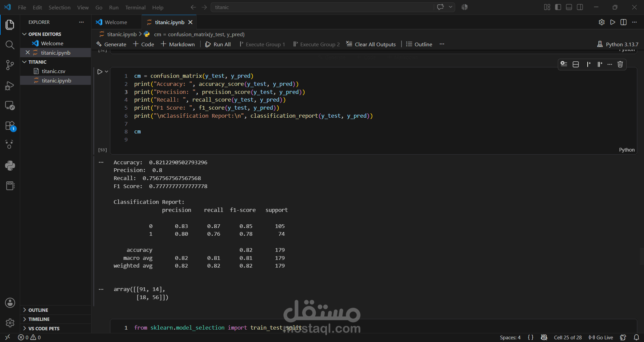
Task: Click Go Live in status bar
Action: [x=601, y=337]
